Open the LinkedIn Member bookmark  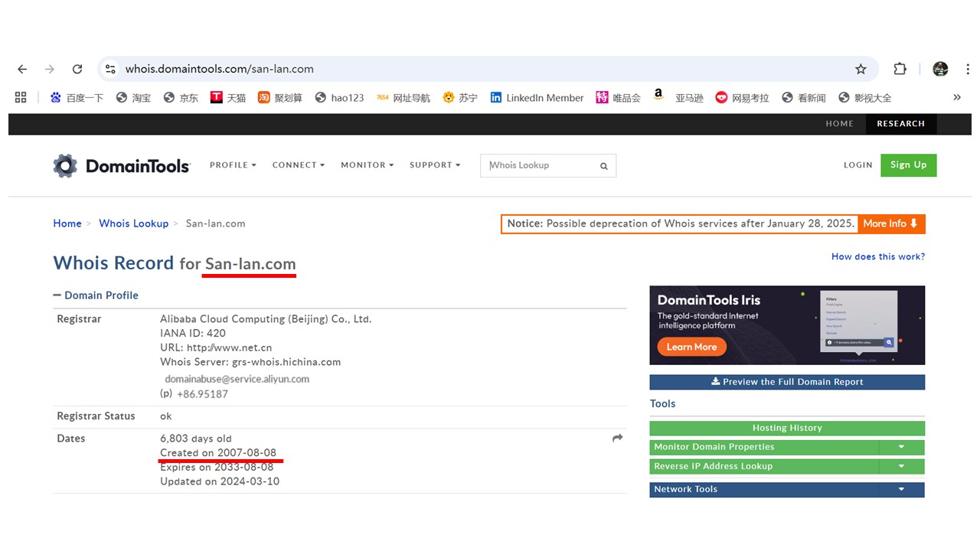(x=537, y=98)
